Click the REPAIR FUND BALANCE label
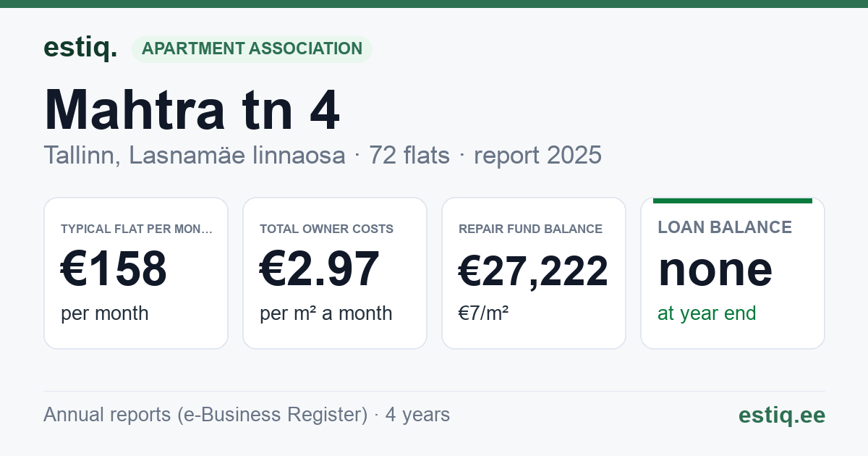The height and width of the screenshot is (456, 868). [530, 229]
